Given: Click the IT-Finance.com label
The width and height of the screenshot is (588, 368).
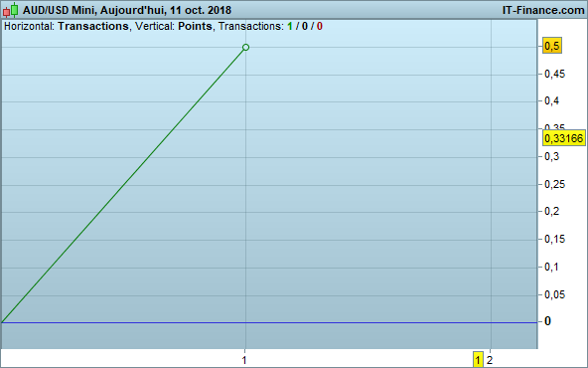Looking at the screenshot, I should tap(543, 10).
